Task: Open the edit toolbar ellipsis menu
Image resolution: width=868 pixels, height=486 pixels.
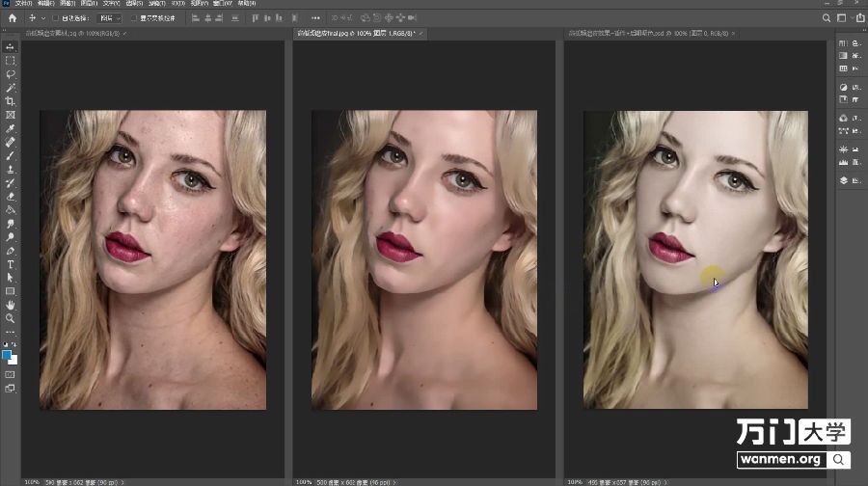Action: [10, 332]
